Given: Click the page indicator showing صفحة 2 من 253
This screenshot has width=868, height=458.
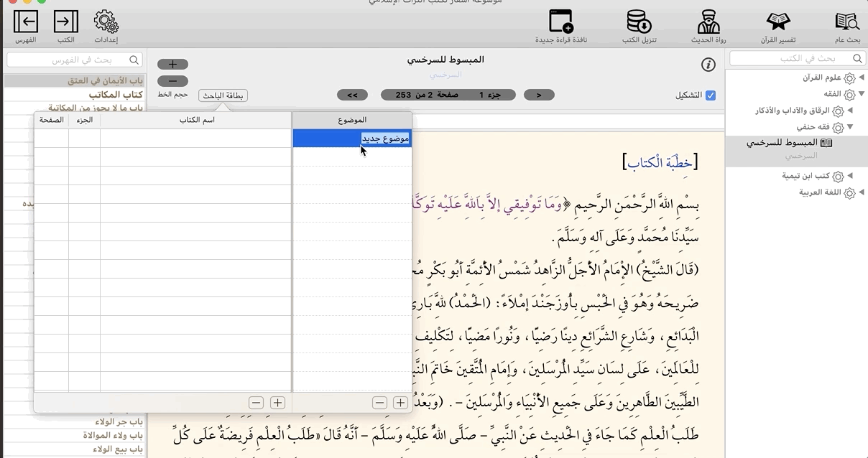Looking at the screenshot, I should [x=449, y=95].
